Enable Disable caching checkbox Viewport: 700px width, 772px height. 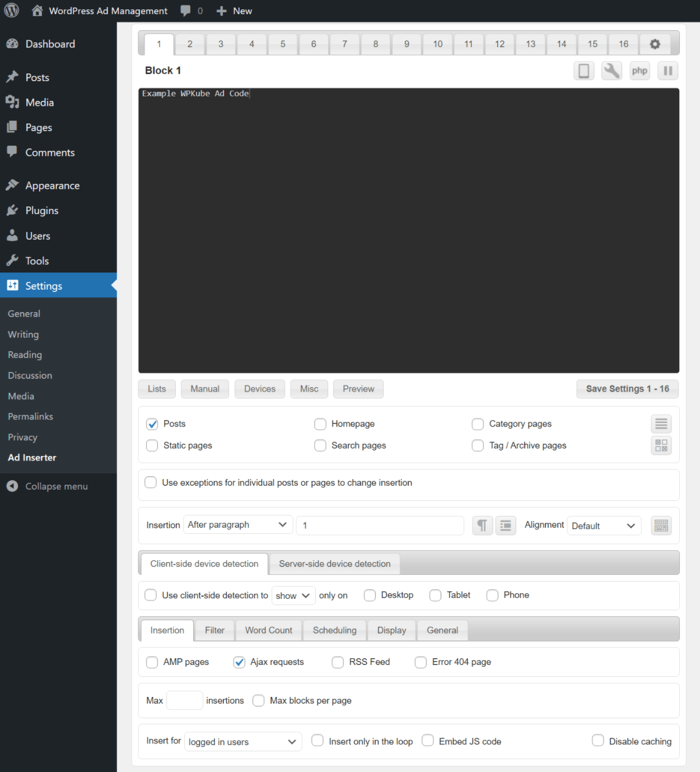598,741
